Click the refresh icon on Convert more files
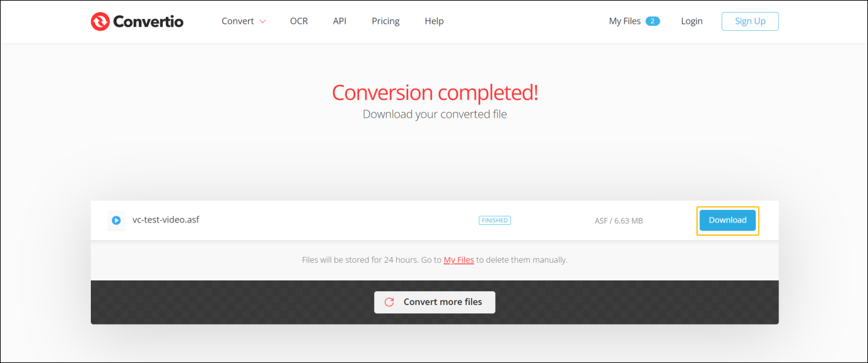This screenshot has height=363, width=868. click(x=389, y=302)
